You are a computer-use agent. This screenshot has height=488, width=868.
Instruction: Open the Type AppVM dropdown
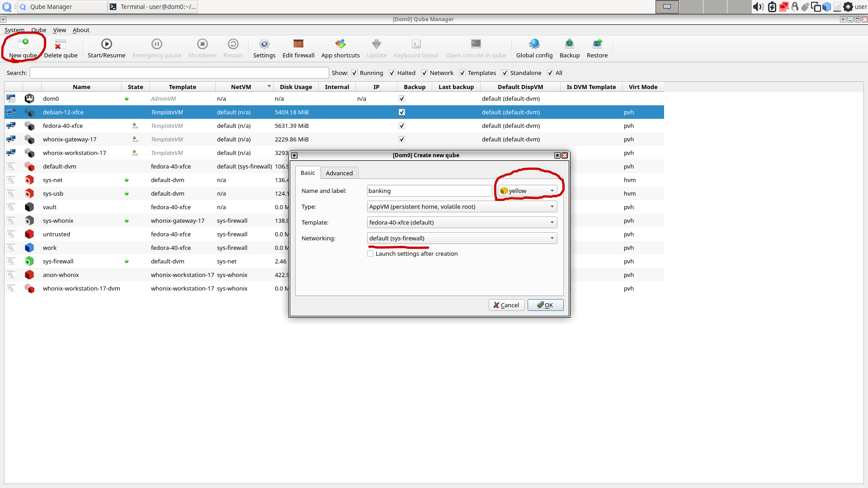[x=462, y=206]
